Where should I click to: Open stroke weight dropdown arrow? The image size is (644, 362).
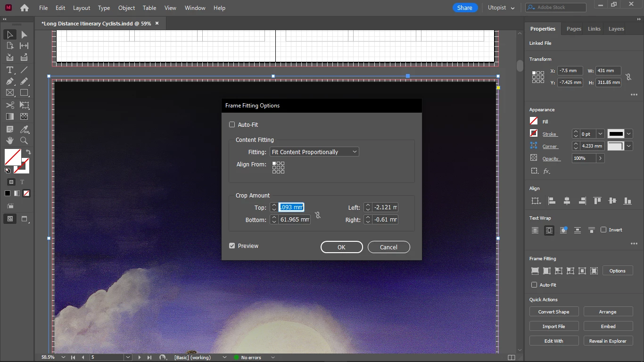click(600, 134)
